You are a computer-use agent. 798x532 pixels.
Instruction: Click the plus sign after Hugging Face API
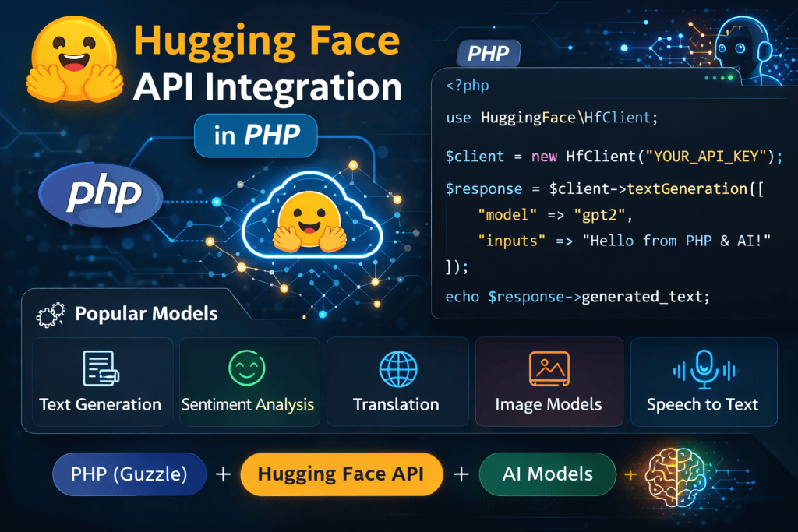461,474
